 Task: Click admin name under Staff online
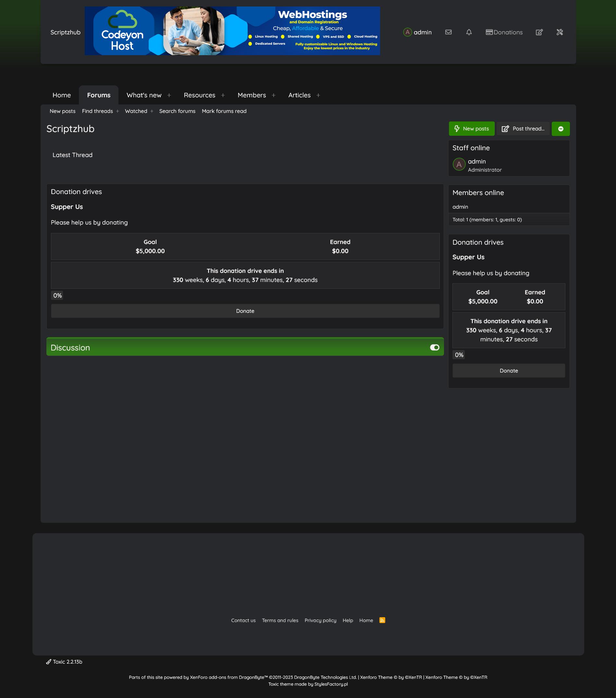point(477,162)
